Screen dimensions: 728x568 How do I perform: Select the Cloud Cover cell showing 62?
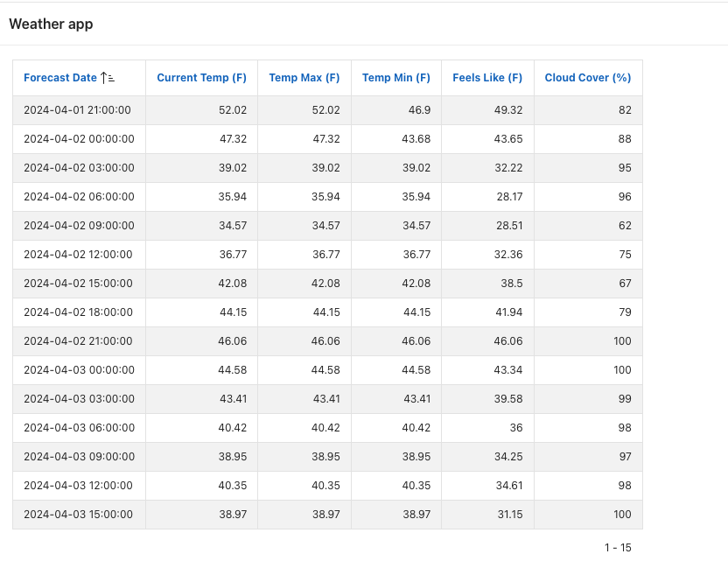(x=624, y=226)
